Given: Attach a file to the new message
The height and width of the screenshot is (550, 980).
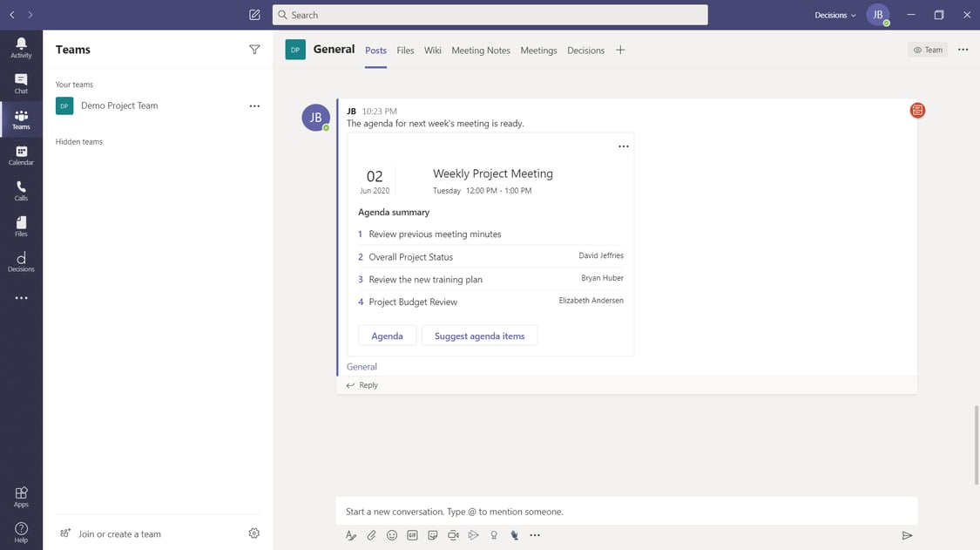Looking at the screenshot, I should pyautogui.click(x=370, y=534).
